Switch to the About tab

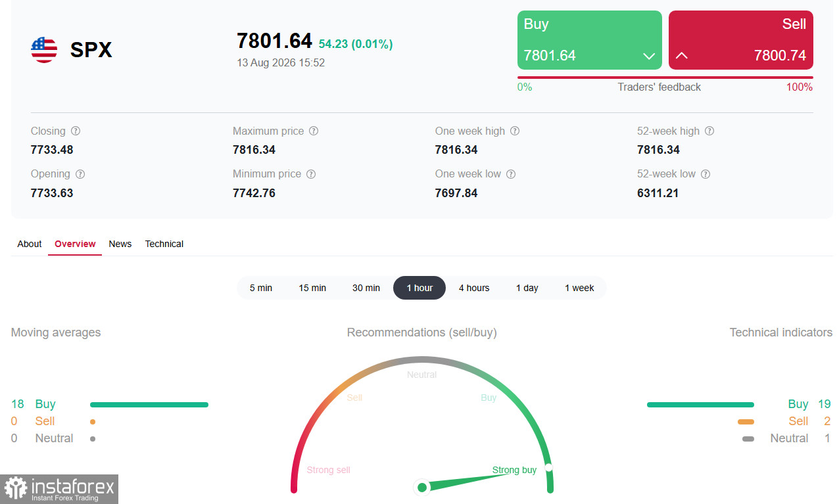(30, 244)
